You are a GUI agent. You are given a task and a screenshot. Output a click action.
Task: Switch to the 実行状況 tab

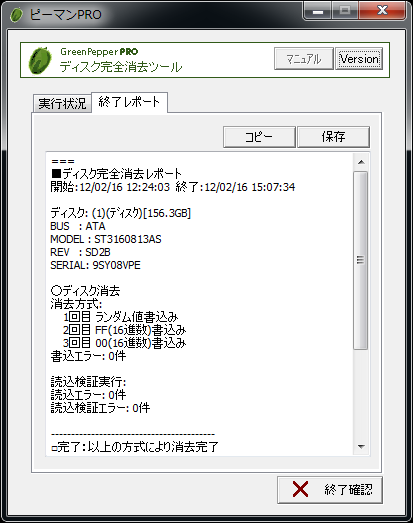[62, 103]
